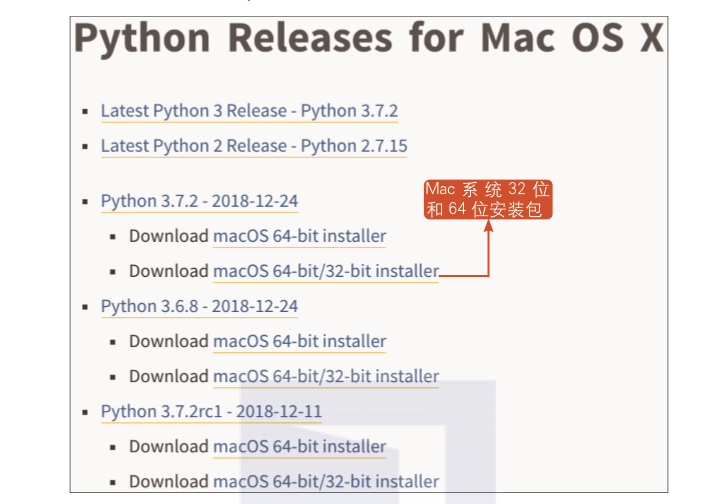Open the Python 3.7.2rc1 - 2018-12-11 release link

211,411
